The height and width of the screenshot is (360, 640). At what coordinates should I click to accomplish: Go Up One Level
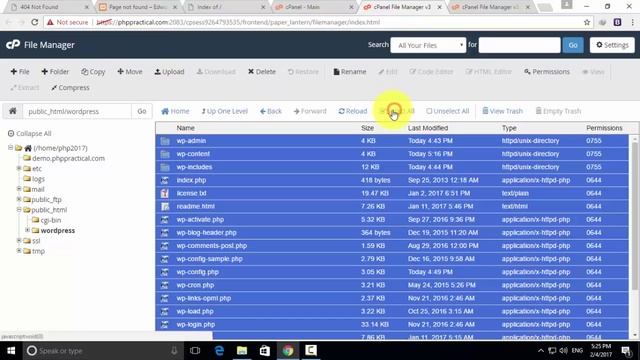coord(224,111)
